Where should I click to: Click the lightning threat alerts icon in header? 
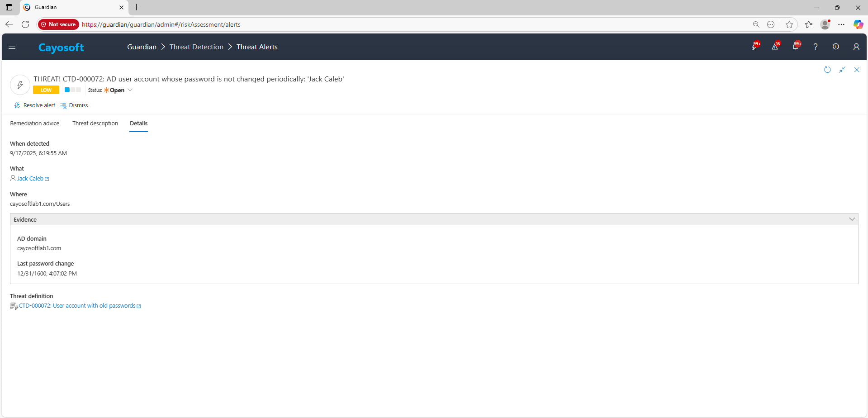click(754, 47)
